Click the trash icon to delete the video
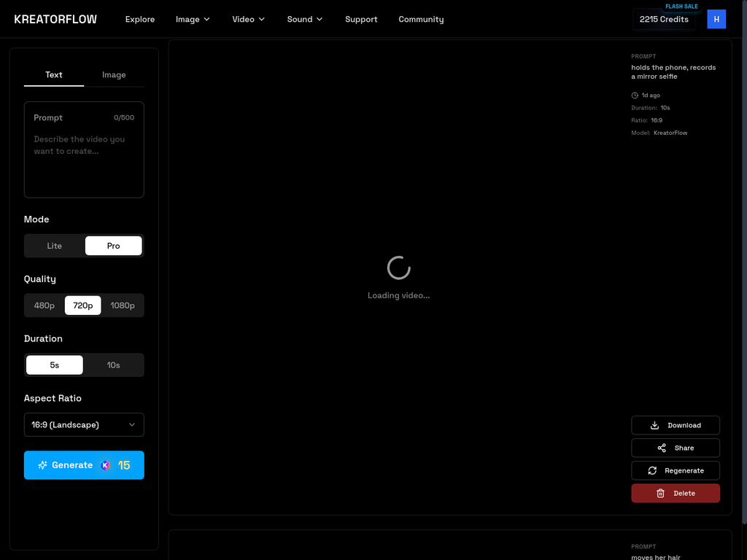747x560 pixels. point(659,493)
